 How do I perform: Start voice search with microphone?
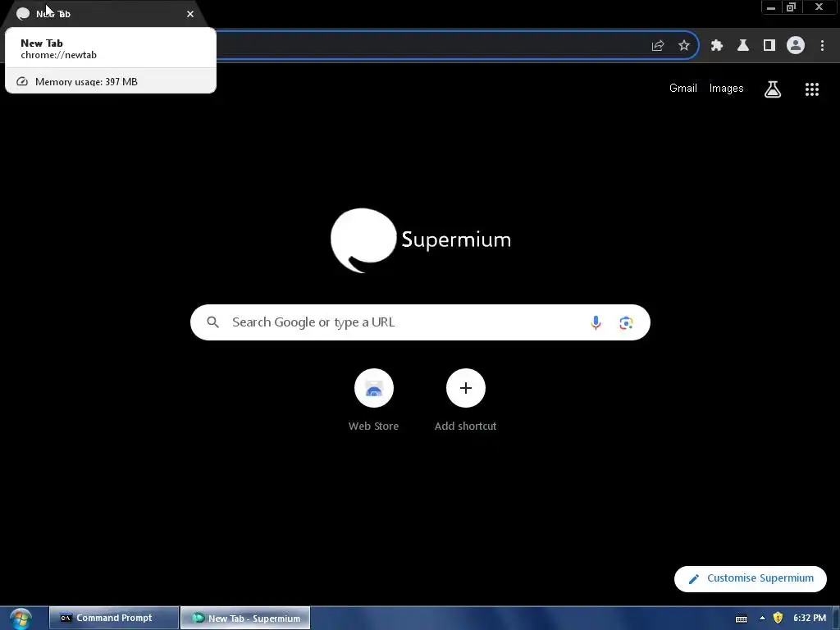pyautogui.click(x=596, y=322)
